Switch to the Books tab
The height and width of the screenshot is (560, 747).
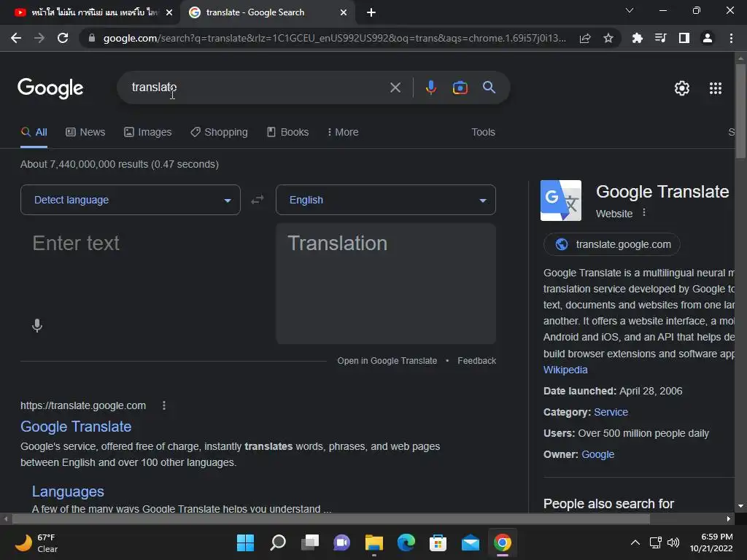[287, 133]
